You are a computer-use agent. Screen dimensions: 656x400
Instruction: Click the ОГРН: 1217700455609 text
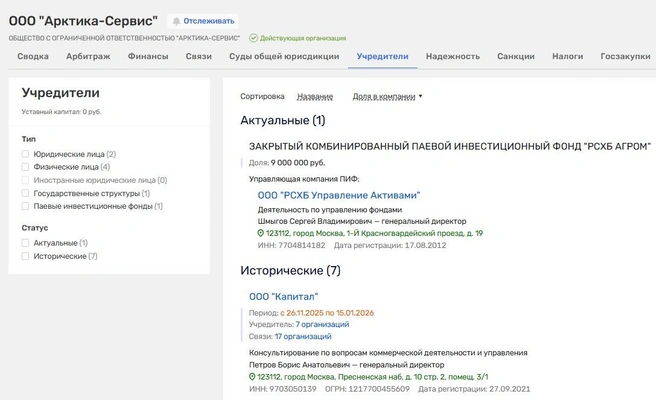coord(367,389)
